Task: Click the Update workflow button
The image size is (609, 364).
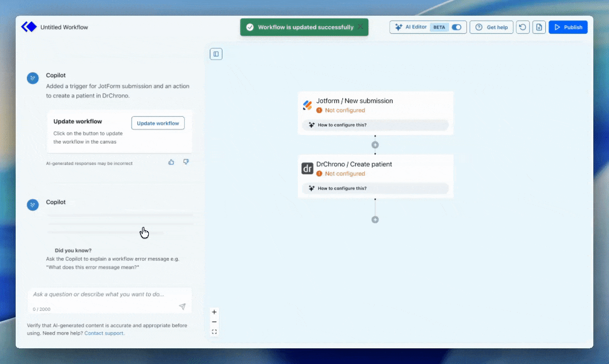Action: click(x=158, y=123)
